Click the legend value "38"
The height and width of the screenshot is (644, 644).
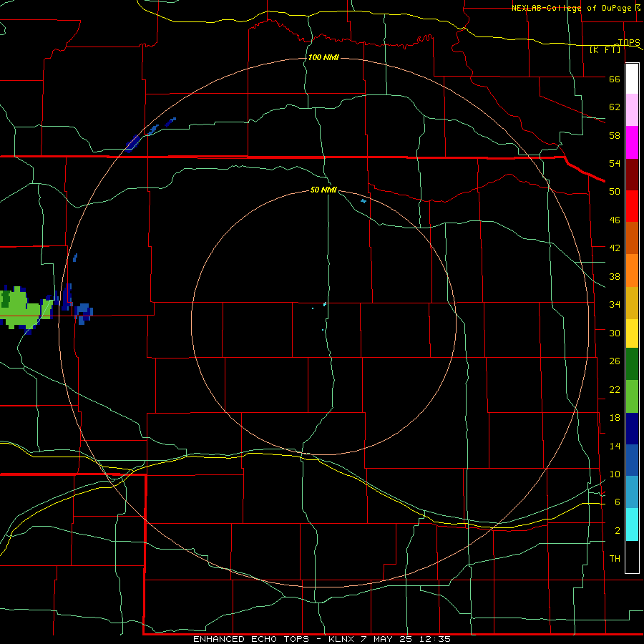click(615, 277)
